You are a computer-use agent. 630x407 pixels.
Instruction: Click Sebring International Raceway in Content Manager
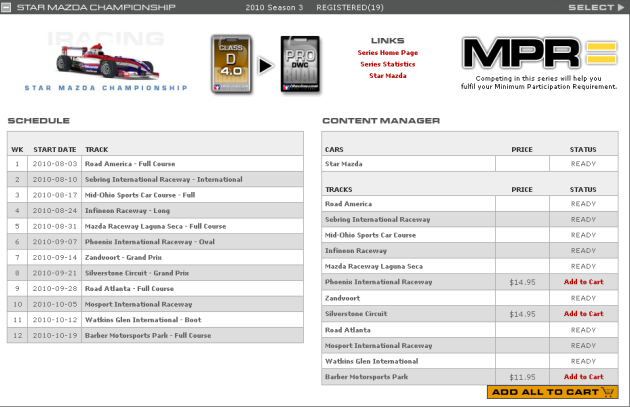(x=377, y=220)
